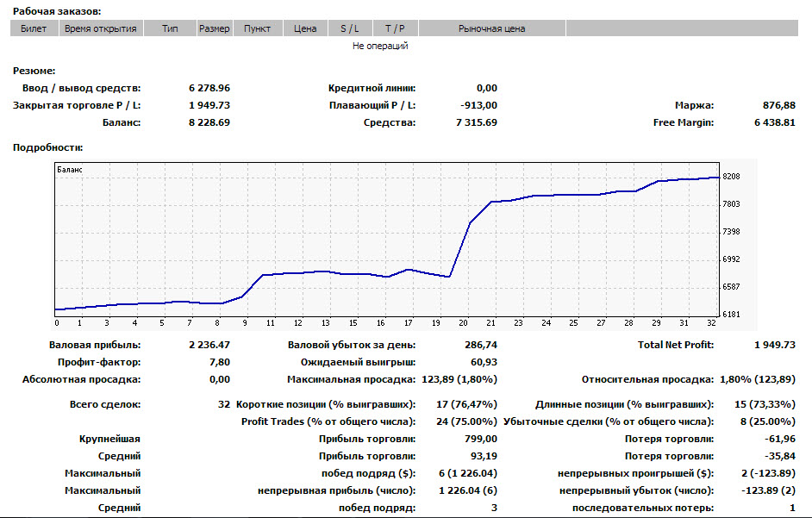Click the 'Цена' column header
Image resolution: width=812 pixels, height=518 pixels.
[x=305, y=28]
